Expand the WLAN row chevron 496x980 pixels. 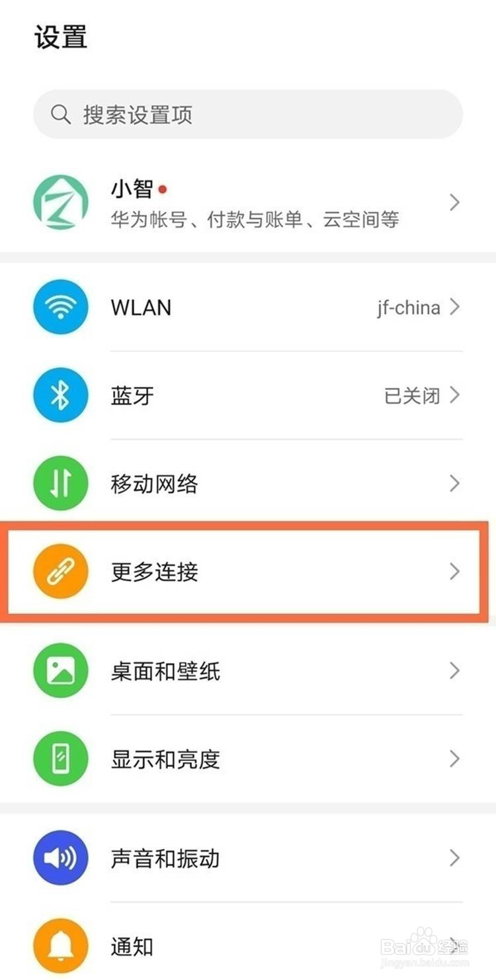point(454,307)
